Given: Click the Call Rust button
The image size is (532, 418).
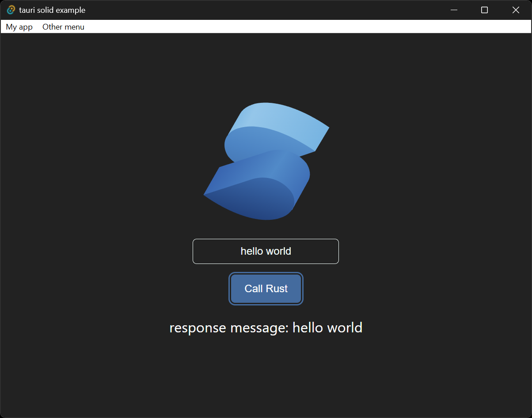Looking at the screenshot, I should click(x=266, y=289).
